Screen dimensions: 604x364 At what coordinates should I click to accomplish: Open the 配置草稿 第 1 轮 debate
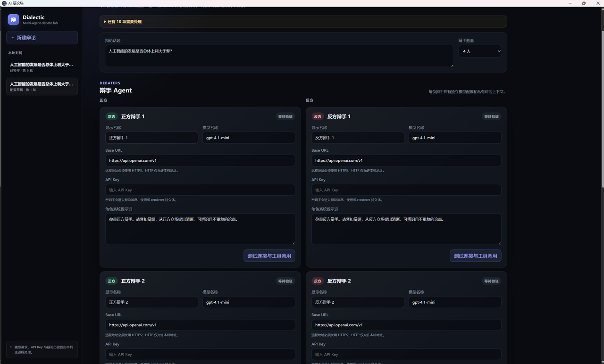pos(42,86)
